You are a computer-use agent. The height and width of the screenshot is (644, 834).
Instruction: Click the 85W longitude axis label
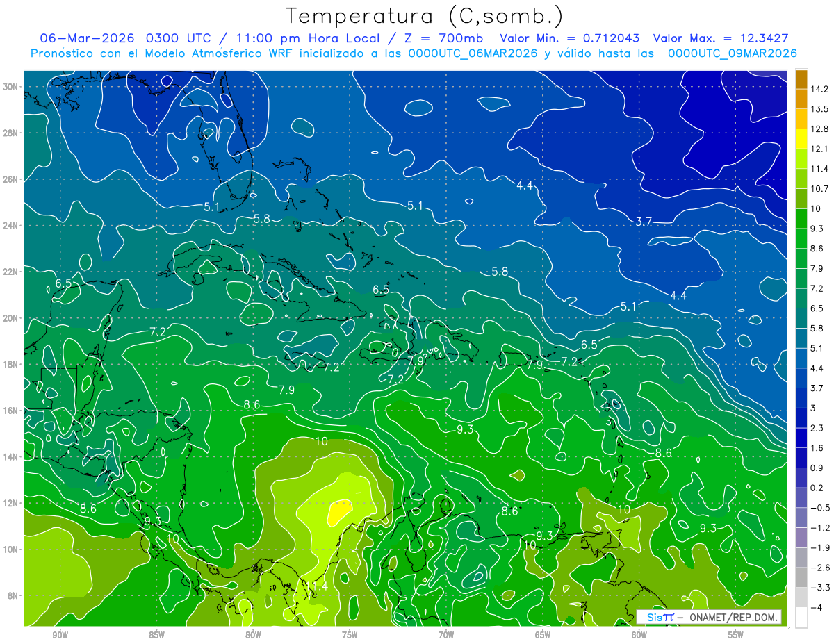[156, 635]
